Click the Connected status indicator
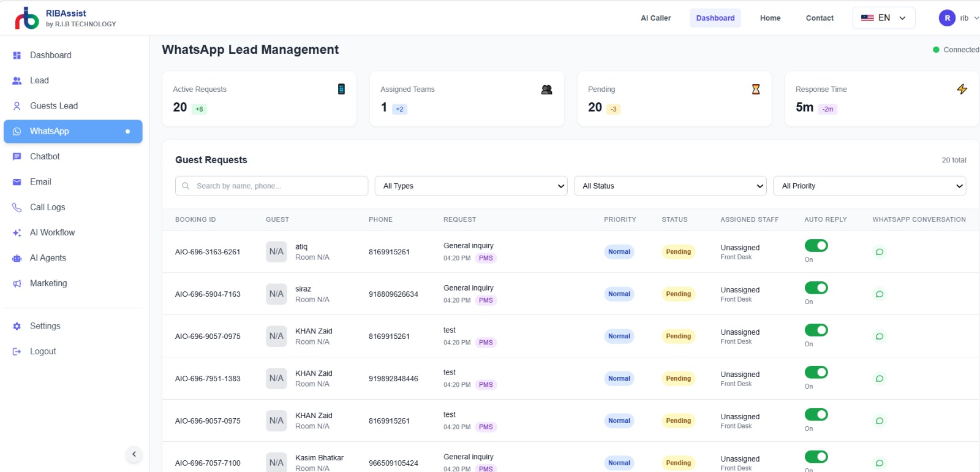Screen dimensions: 980x472 pos(956,50)
